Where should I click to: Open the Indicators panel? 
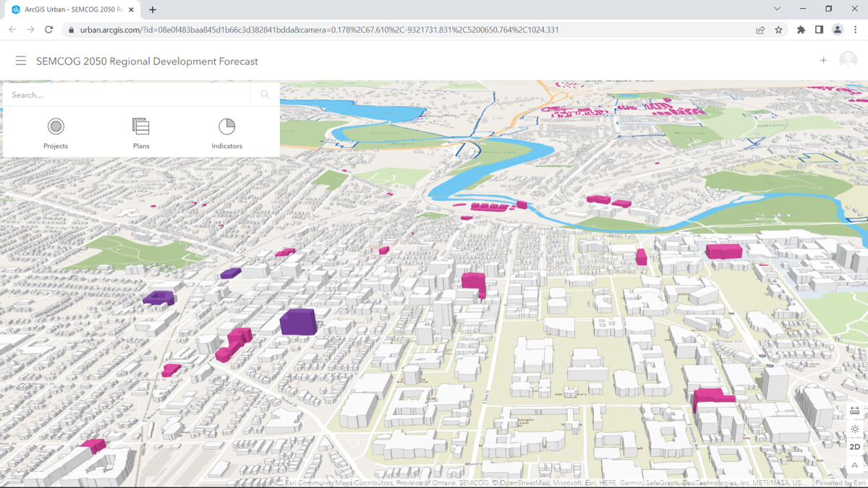pos(226,134)
